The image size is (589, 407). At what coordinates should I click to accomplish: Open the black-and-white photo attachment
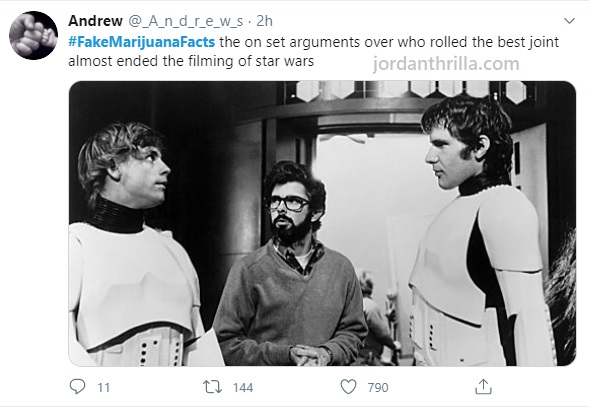pos(322,223)
